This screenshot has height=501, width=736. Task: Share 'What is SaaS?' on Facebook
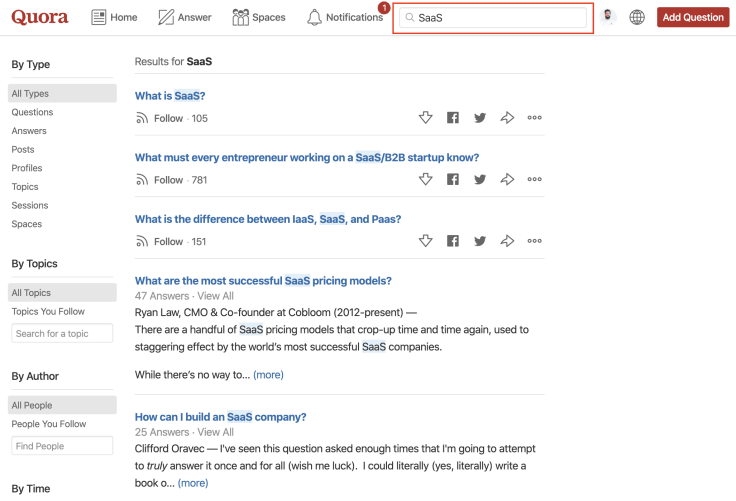coord(453,117)
